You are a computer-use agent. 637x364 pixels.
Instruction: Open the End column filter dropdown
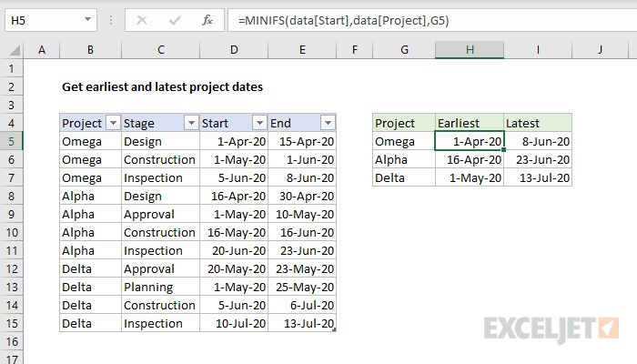[328, 123]
